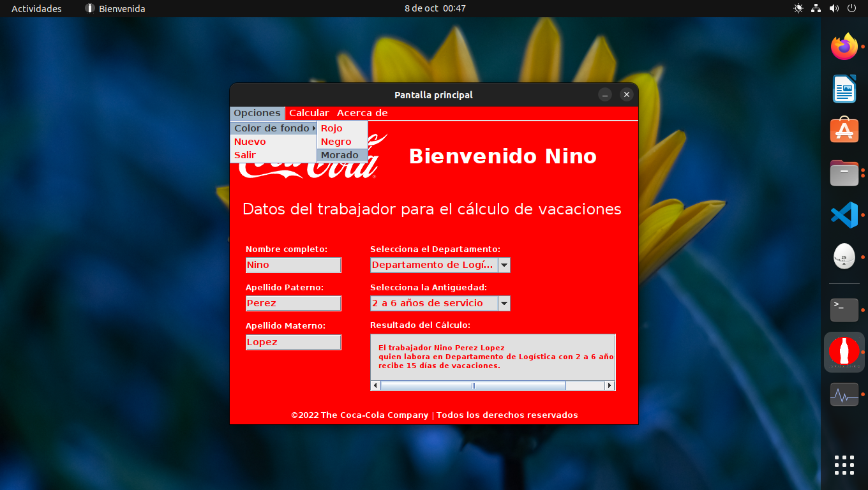Click the power menu icon
The width and height of the screenshot is (868, 490).
click(851, 8)
